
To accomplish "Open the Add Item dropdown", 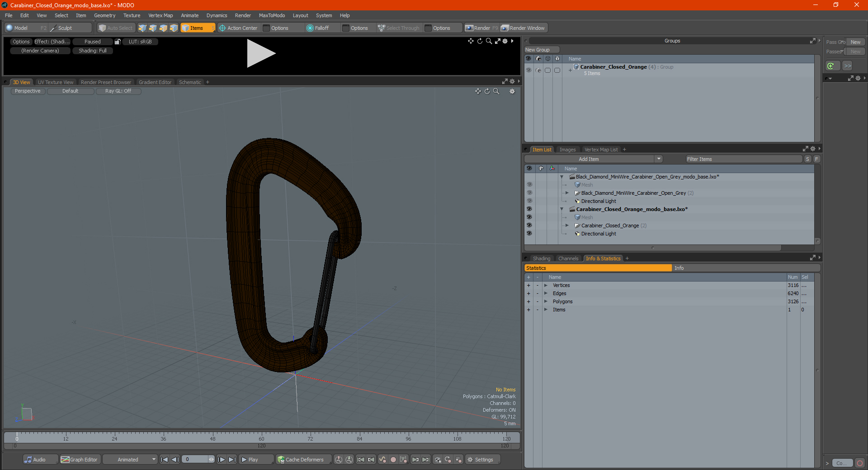I will pyautogui.click(x=593, y=159).
